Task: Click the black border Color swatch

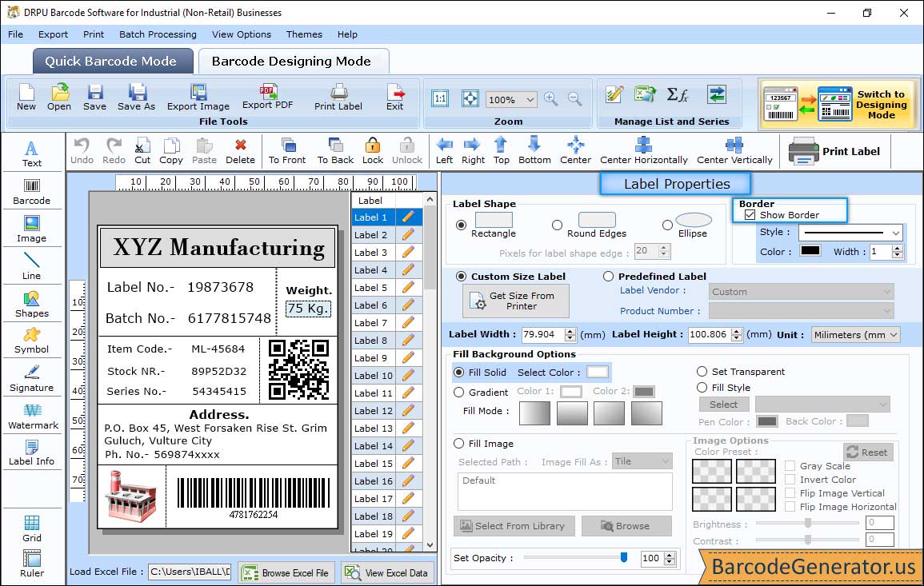Action: click(x=810, y=250)
